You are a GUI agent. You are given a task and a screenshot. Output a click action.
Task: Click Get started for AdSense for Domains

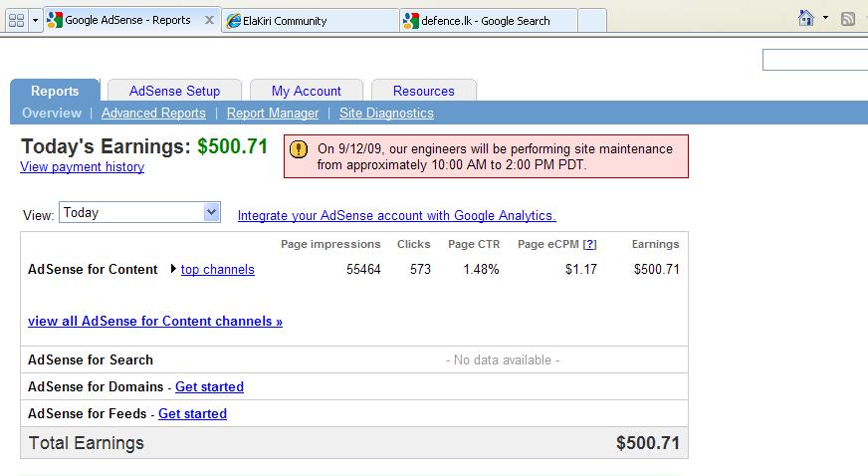pyautogui.click(x=209, y=387)
